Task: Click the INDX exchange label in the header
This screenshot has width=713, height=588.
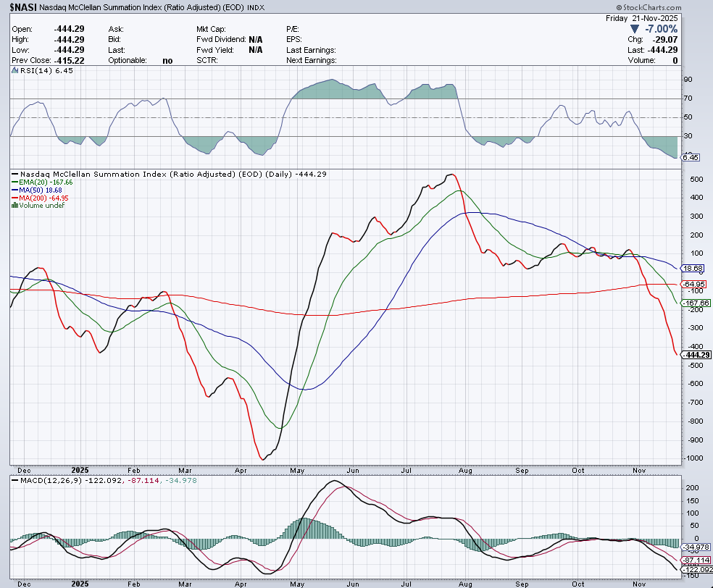Action: (256, 8)
